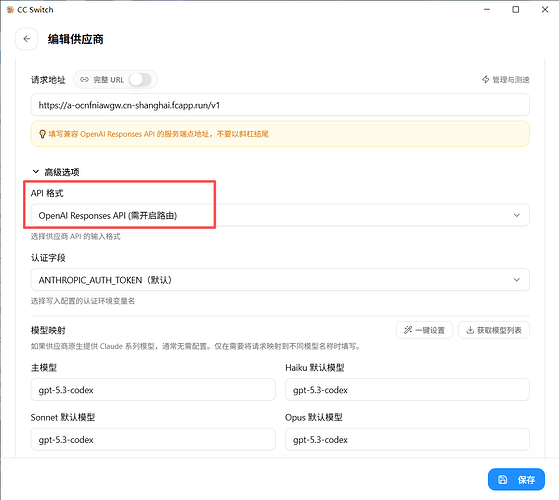The height and width of the screenshot is (500, 559).
Task: Collapse the 高级选项 section
Action: point(56,172)
